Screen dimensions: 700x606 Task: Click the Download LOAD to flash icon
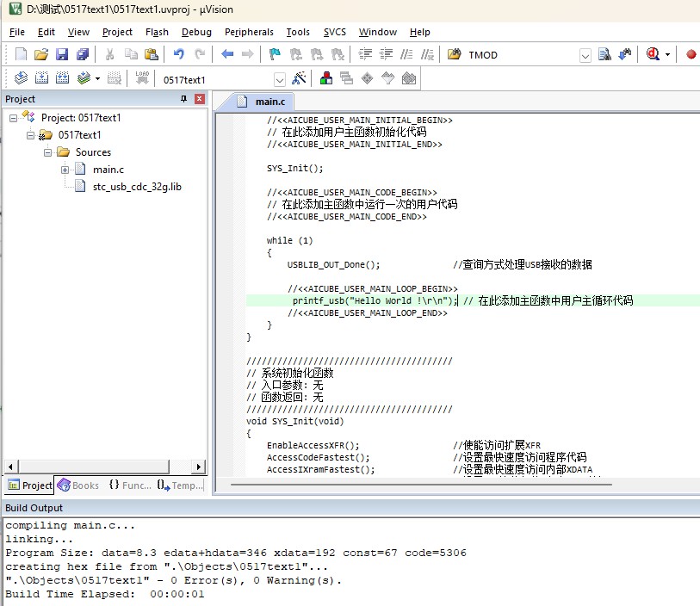[x=142, y=78]
